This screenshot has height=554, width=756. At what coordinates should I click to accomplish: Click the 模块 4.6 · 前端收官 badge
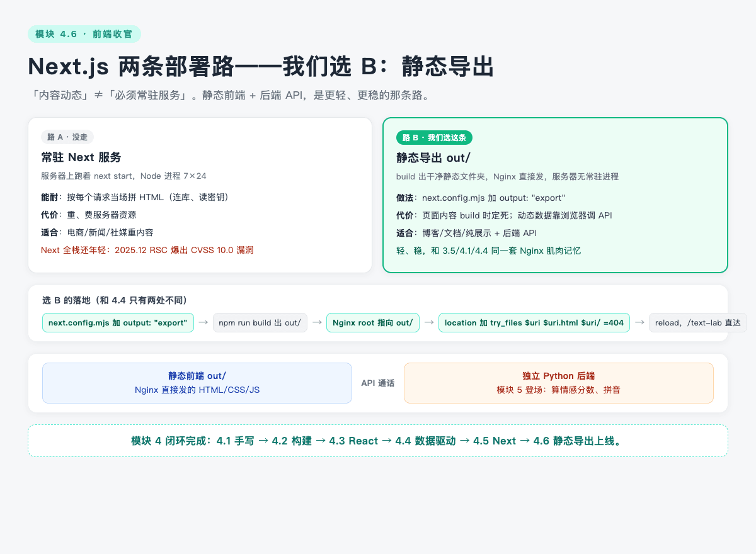[84, 34]
